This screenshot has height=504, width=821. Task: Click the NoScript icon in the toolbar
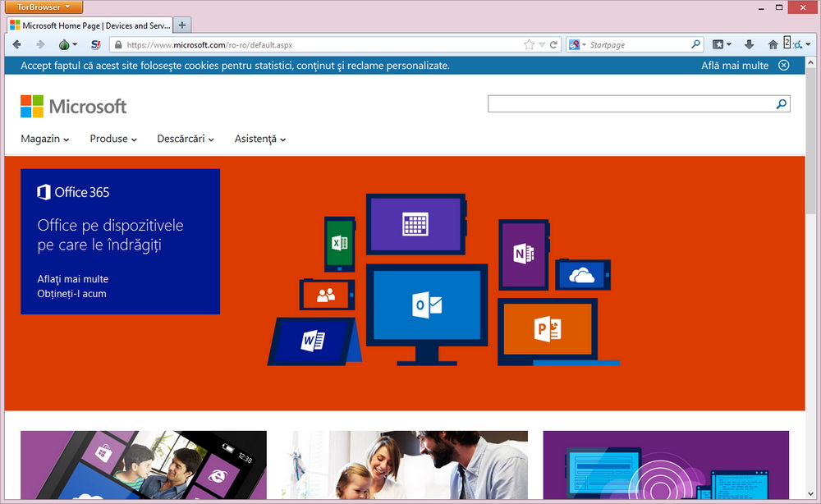[95, 45]
